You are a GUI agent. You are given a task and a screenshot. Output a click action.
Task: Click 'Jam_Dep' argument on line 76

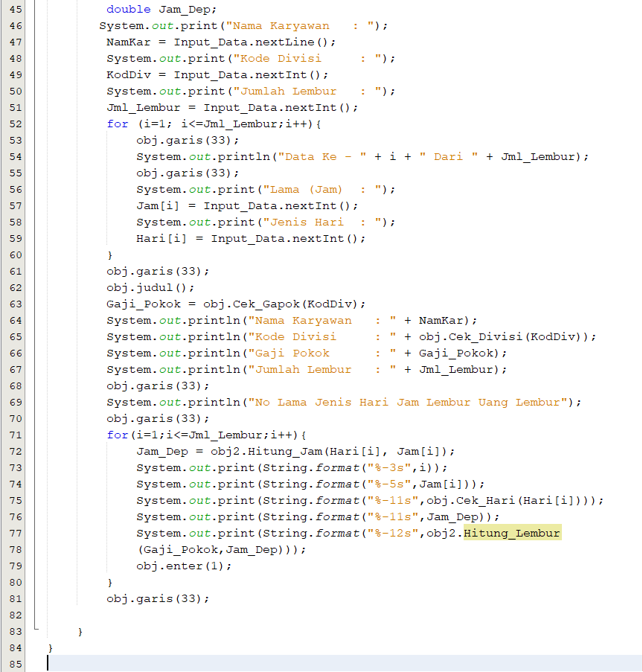[x=452, y=517]
